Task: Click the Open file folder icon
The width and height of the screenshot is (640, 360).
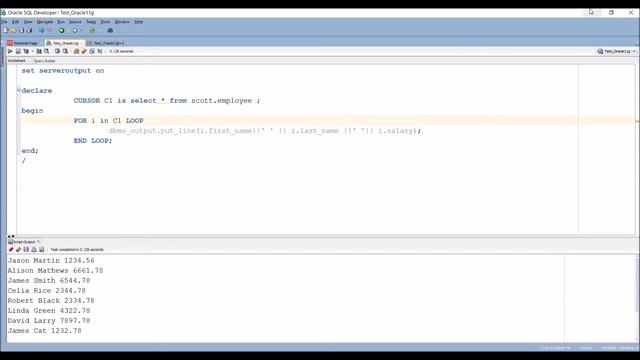Action: [13, 30]
